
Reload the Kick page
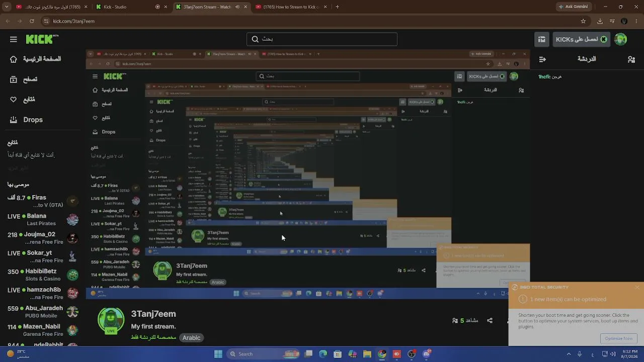(32, 21)
